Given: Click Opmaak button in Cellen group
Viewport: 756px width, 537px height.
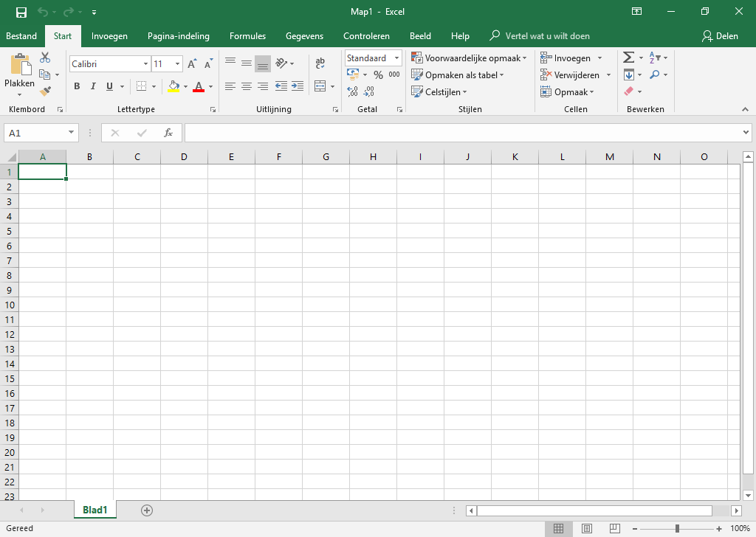Looking at the screenshot, I should click(x=567, y=92).
